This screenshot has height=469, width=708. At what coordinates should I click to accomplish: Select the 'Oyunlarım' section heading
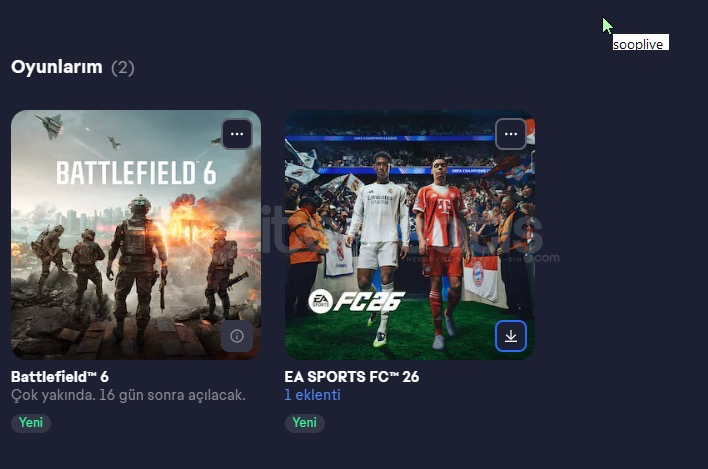[57, 67]
